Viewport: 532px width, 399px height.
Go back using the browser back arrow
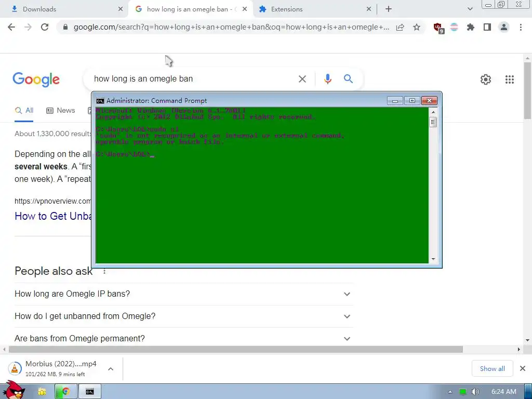(11, 27)
